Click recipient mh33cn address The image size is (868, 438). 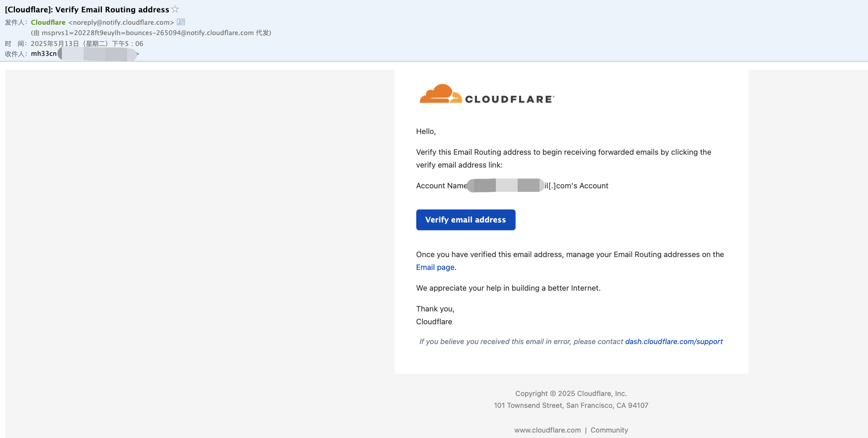click(x=85, y=54)
